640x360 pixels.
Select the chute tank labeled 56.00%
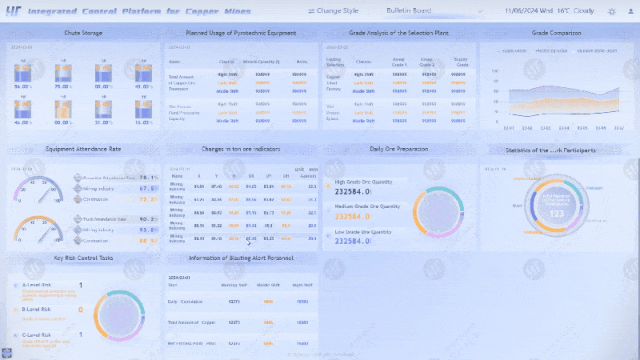[23, 73]
